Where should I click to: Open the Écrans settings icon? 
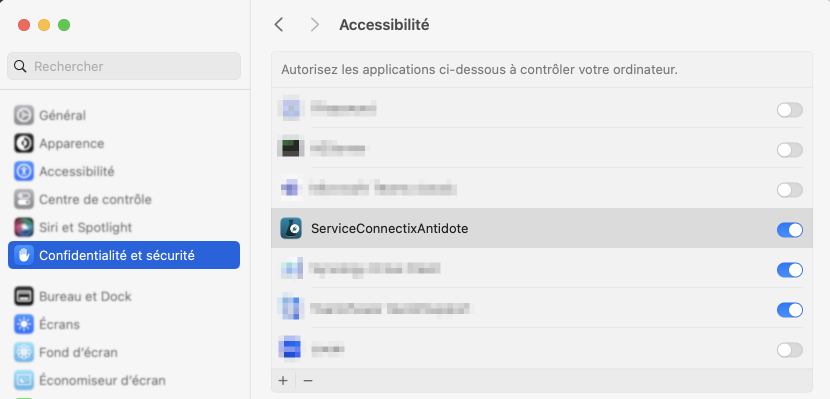tap(24, 324)
